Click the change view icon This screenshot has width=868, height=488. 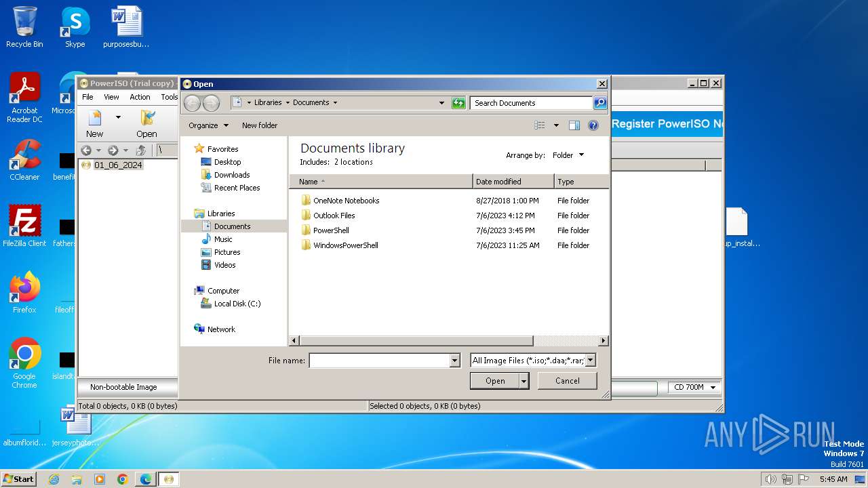(x=540, y=125)
